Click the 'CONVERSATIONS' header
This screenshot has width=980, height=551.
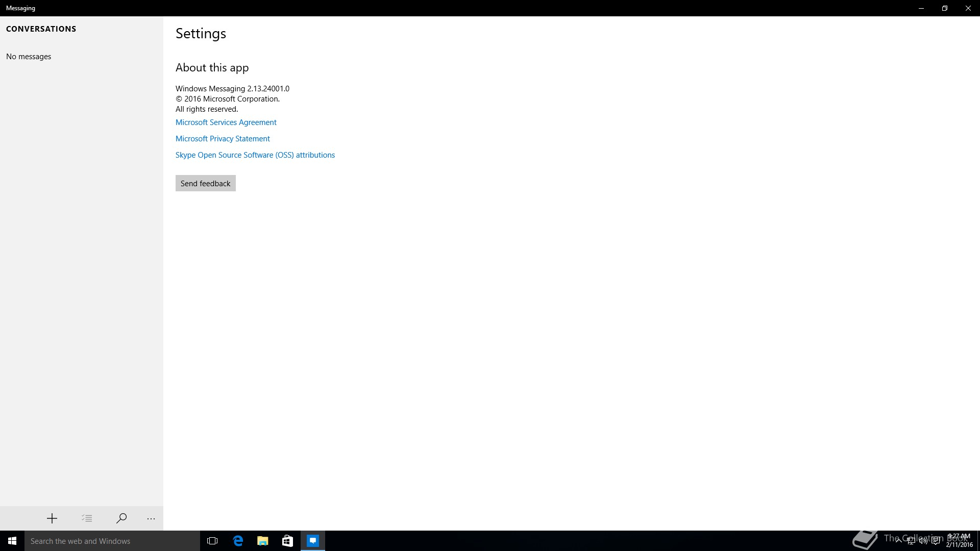[x=41, y=29]
